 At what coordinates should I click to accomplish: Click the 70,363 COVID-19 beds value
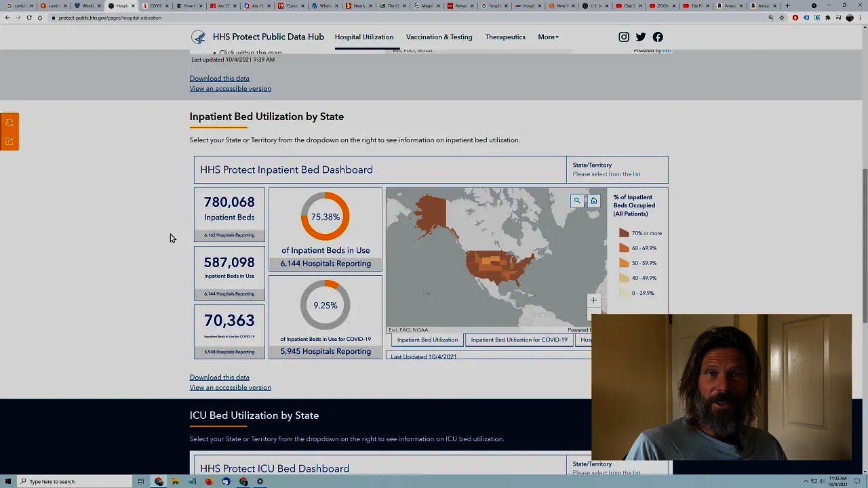[229, 321]
